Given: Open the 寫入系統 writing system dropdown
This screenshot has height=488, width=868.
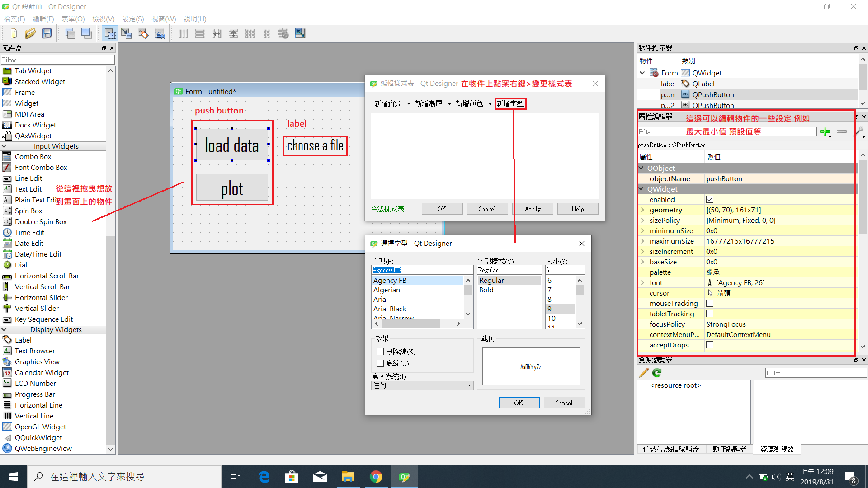Looking at the screenshot, I should (x=422, y=385).
